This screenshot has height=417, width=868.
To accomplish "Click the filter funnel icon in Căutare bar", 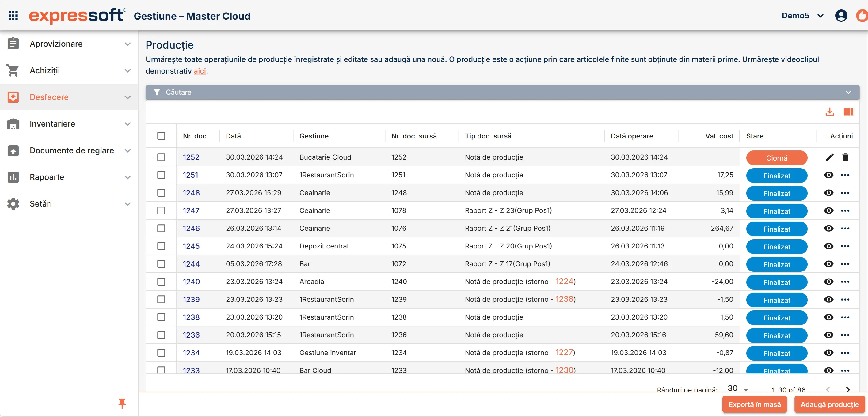I will coord(157,92).
